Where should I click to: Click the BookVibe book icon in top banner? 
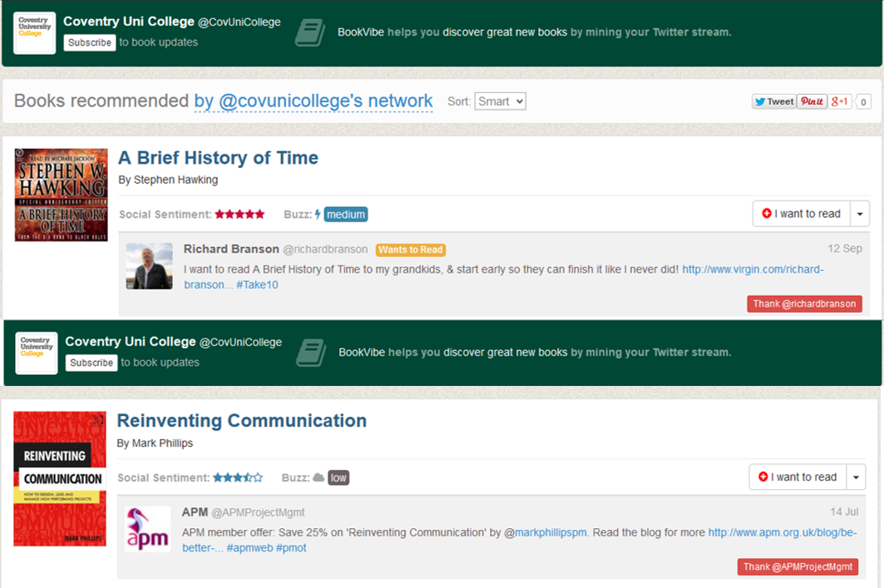(x=311, y=32)
